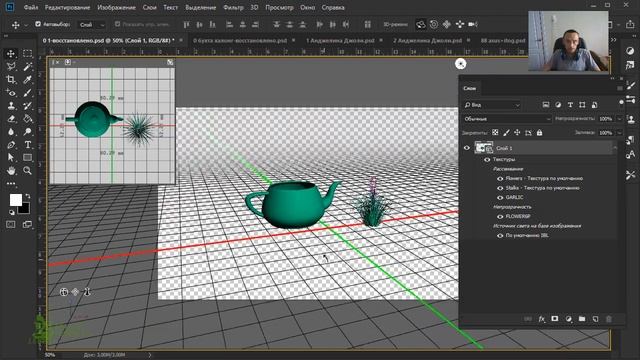Click the Слой 1 layer thumbnail
Image resolution: width=640 pixels, height=360 pixels.
483,148
